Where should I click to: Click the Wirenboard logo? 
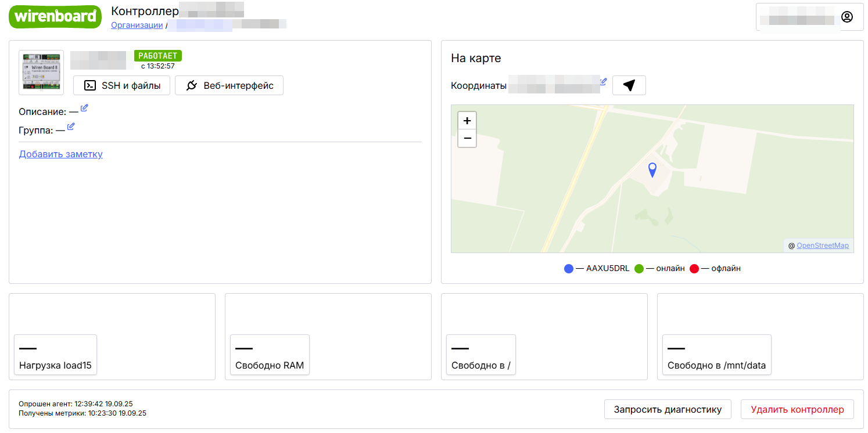[55, 16]
